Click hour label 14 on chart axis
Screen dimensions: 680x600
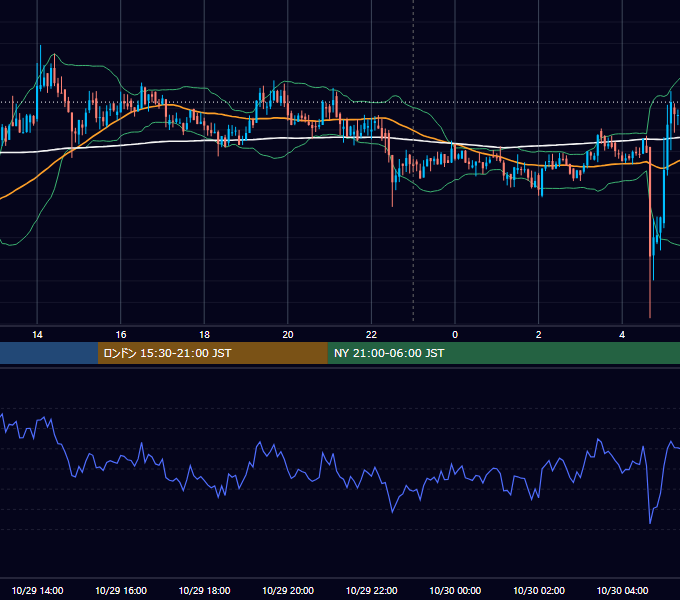click(x=37, y=335)
